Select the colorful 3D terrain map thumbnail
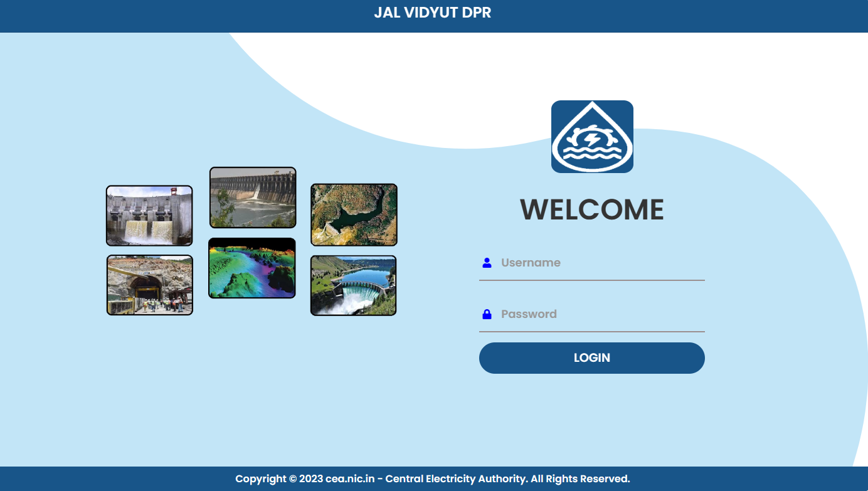 point(251,268)
